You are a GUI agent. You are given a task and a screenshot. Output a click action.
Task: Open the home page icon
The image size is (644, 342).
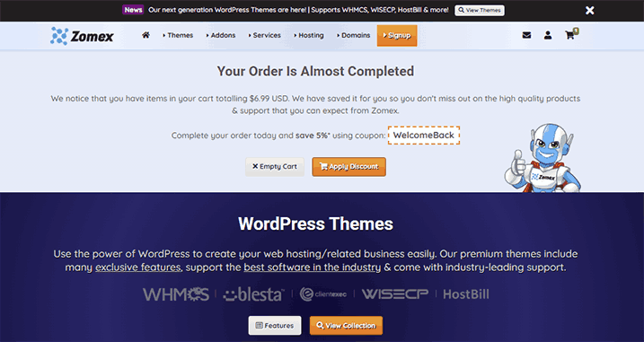pos(146,35)
